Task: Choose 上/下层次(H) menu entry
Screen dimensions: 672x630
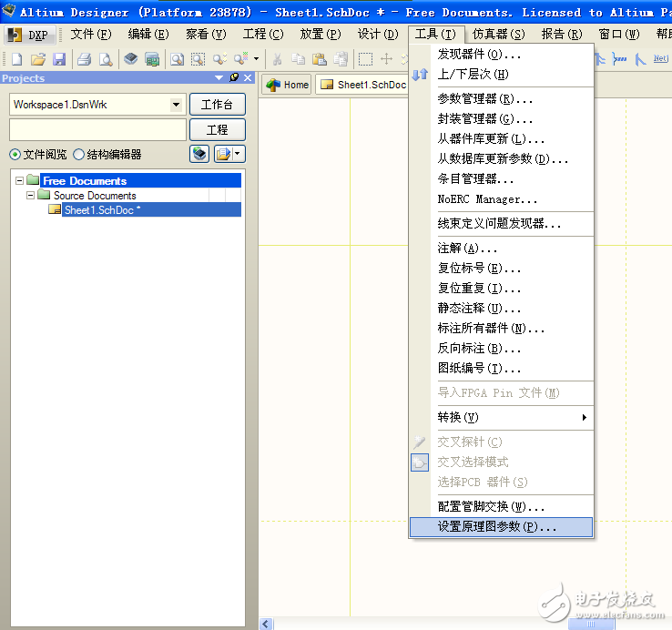Action: pyautogui.click(x=502, y=74)
